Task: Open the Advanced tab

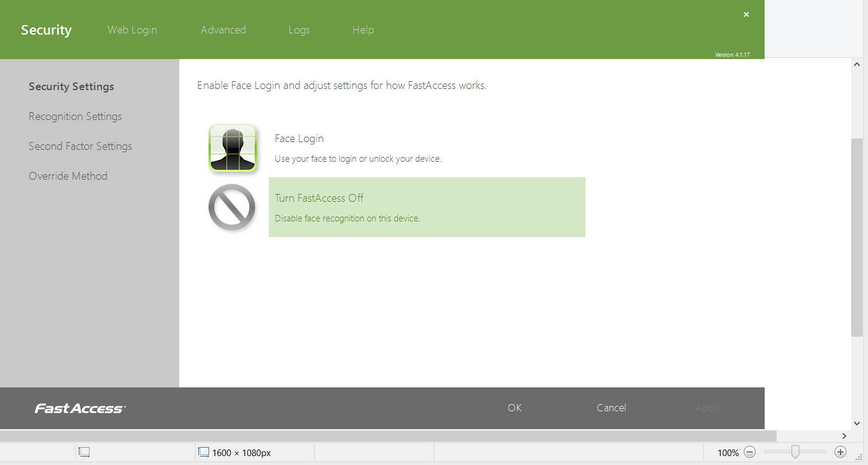Action: click(223, 30)
